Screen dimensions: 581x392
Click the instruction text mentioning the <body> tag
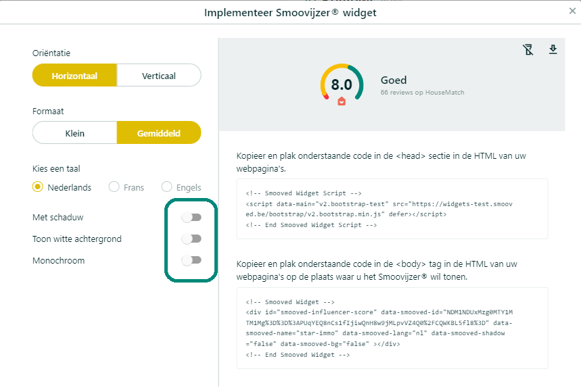click(x=377, y=270)
